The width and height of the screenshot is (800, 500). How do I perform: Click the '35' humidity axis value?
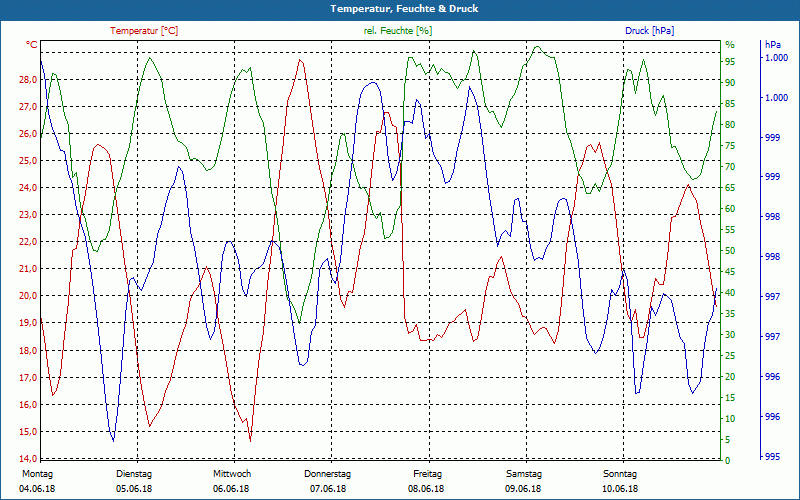tap(730, 314)
